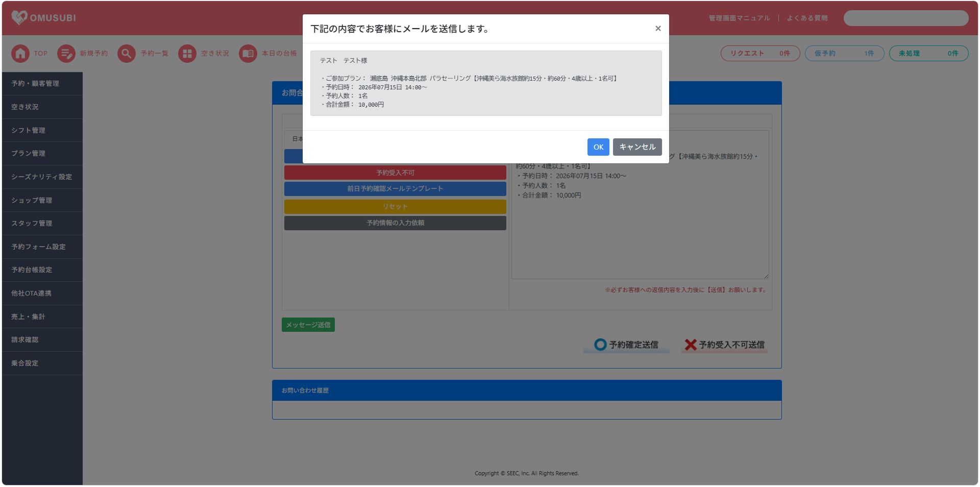Click the OK button in the mail dialog
Viewport: 980px width, 487px height.
598,147
